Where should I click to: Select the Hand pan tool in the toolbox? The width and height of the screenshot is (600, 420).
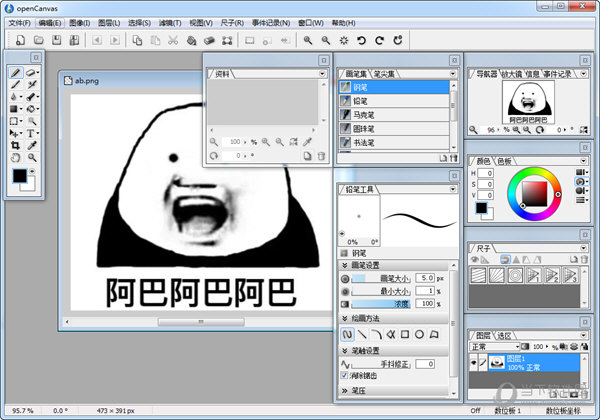[x=15, y=158]
